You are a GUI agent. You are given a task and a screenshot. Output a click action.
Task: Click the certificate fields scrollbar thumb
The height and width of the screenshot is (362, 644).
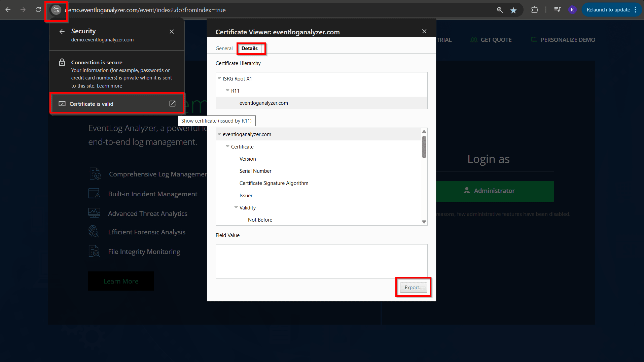pos(424,147)
